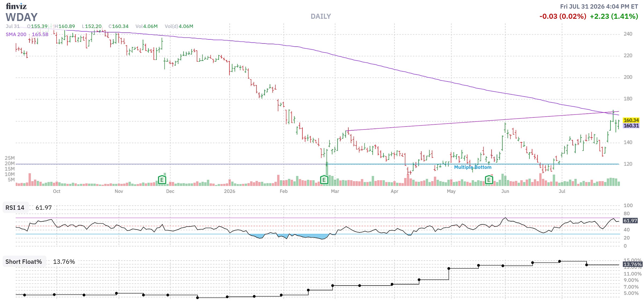Click the 200 price axis label

628,77
